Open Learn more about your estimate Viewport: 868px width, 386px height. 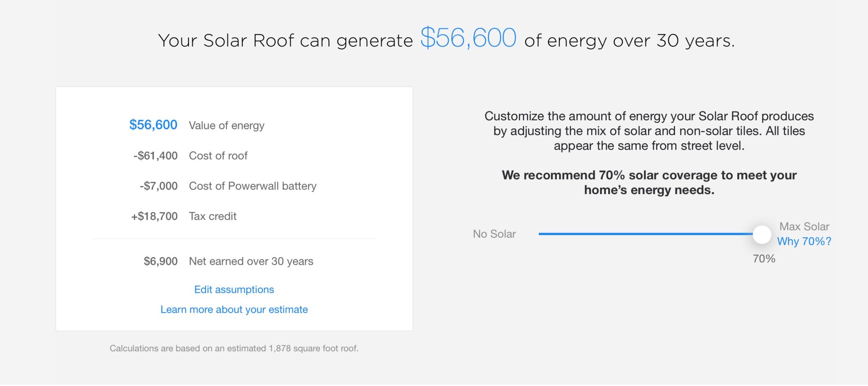click(x=234, y=309)
